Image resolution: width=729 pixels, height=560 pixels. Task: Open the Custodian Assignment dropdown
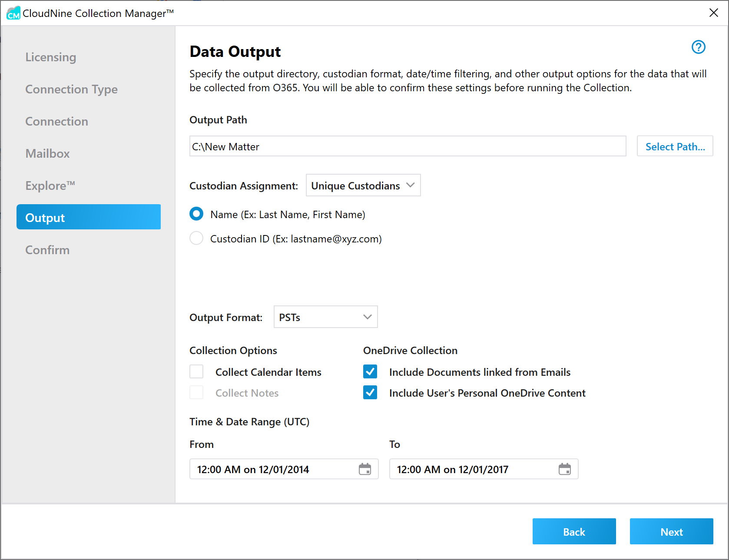click(x=363, y=185)
